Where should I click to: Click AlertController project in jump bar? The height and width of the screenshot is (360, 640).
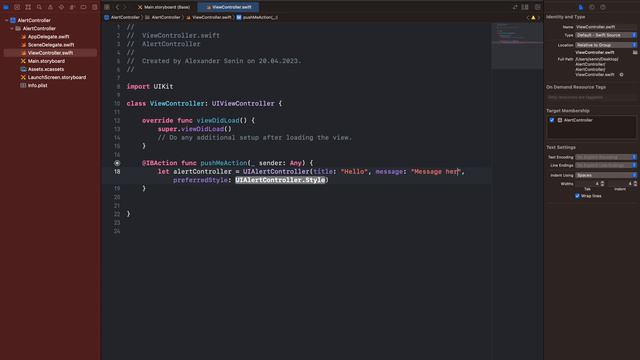coord(122,18)
